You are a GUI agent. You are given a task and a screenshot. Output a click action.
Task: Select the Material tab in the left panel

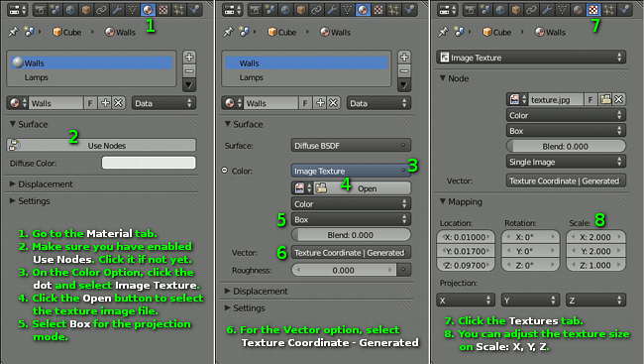pos(148,10)
